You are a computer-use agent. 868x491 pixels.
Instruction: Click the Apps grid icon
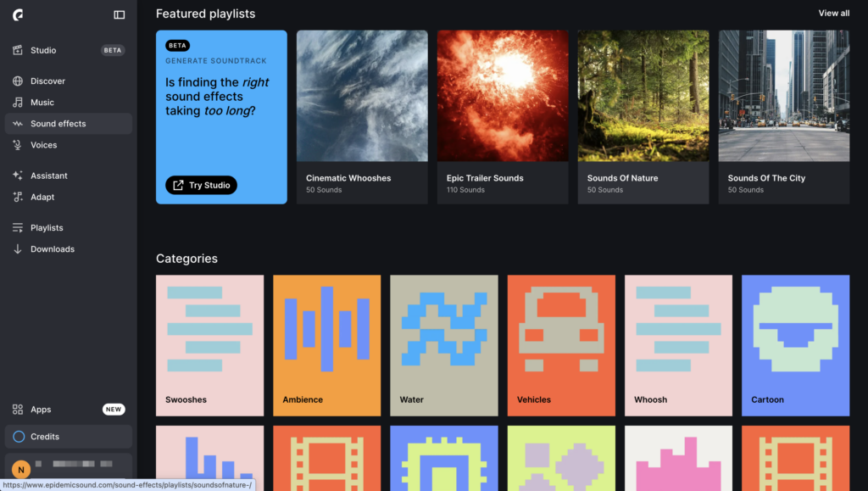click(18, 409)
